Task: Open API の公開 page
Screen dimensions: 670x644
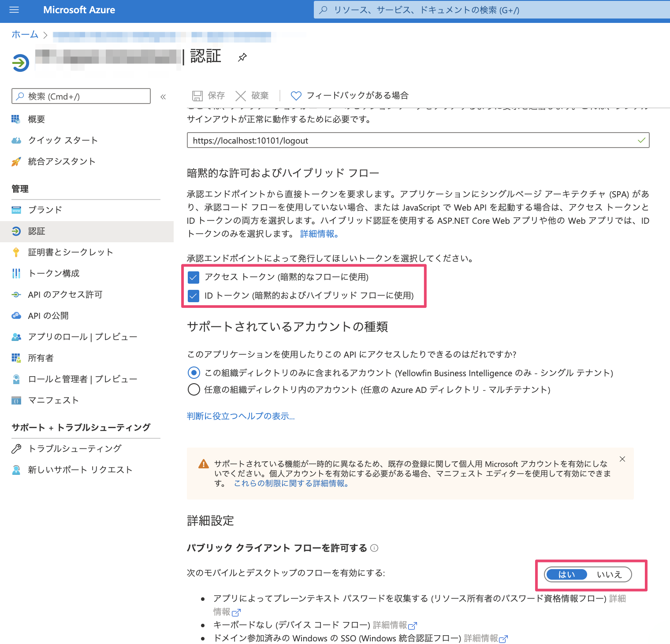Action: pyautogui.click(x=48, y=315)
